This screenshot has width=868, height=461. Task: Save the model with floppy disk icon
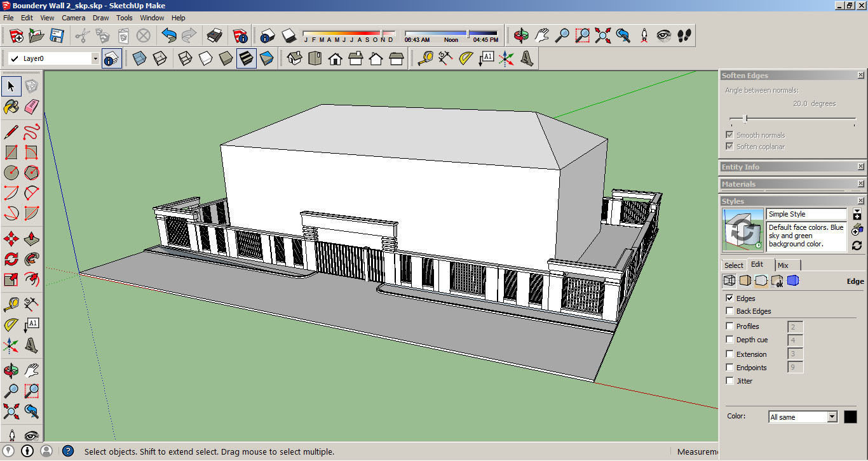pos(57,36)
